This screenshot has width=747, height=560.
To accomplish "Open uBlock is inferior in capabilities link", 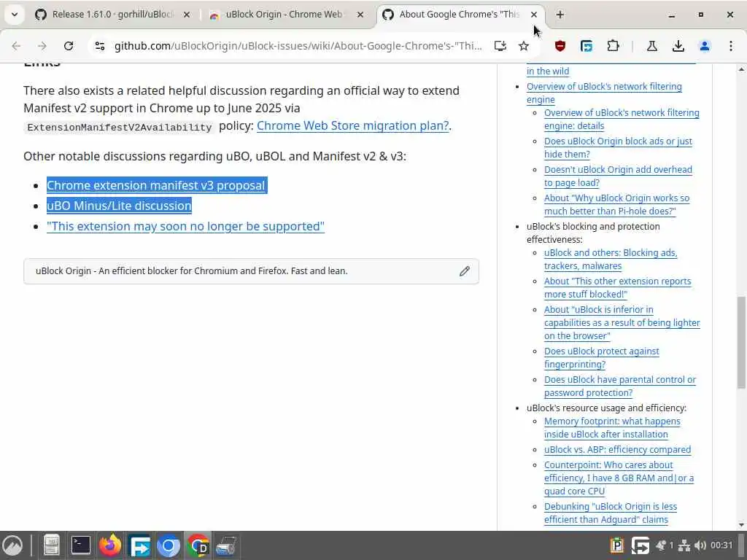I will click(622, 322).
